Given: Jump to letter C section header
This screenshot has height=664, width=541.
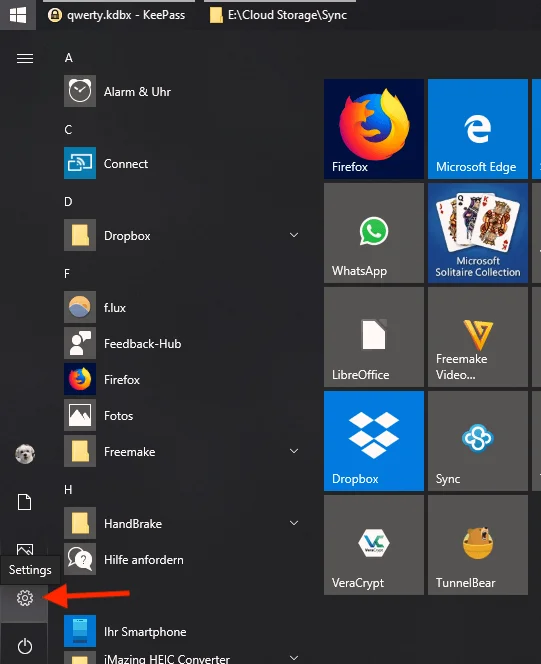Looking at the screenshot, I should pyautogui.click(x=68, y=130).
